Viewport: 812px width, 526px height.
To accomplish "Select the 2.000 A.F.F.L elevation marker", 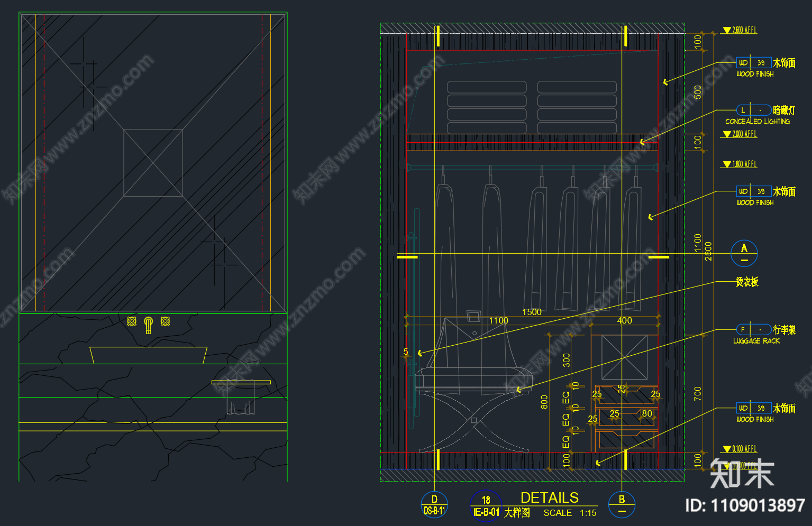I will point(740,134).
